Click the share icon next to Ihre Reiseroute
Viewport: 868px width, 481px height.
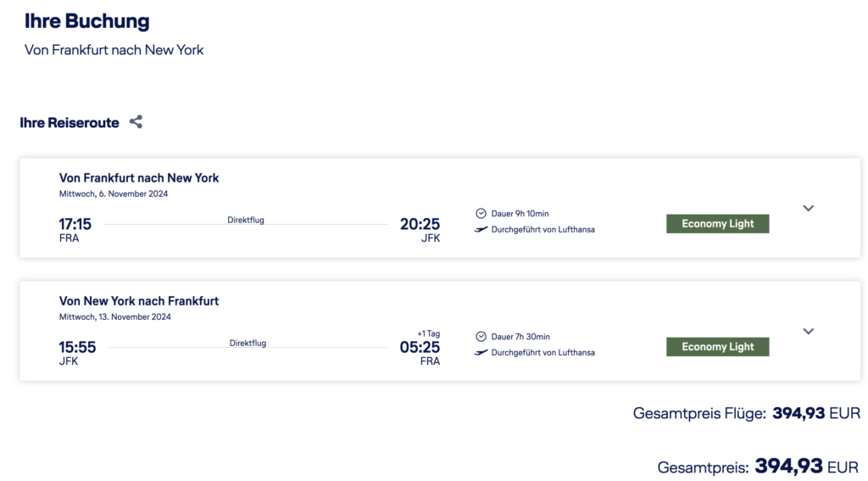(x=136, y=122)
